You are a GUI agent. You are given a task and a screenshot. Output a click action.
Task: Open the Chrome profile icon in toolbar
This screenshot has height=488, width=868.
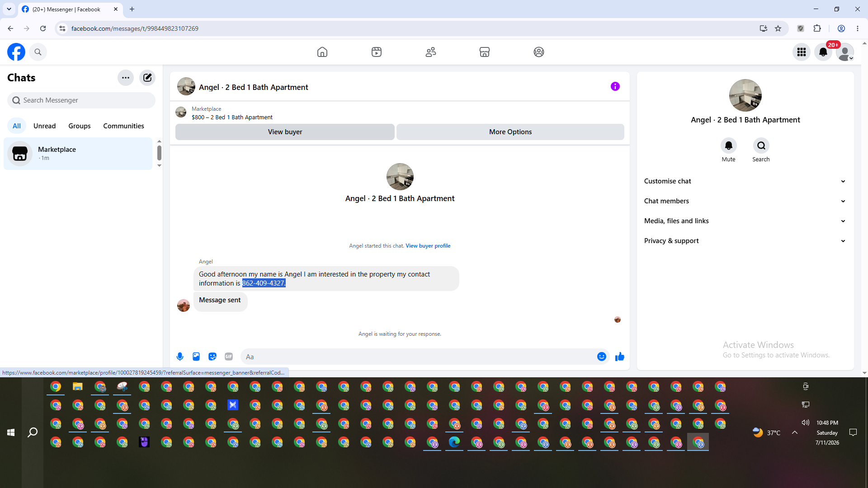coord(841,28)
